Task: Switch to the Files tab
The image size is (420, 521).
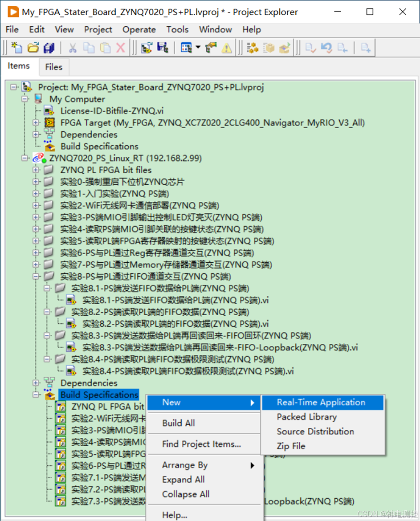Action: tap(54, 67)
